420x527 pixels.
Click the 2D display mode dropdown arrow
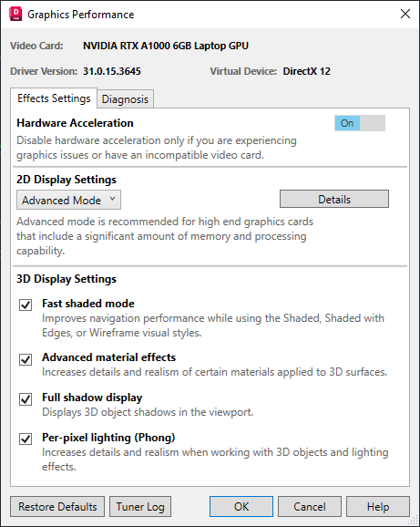(x=112, y=199)
